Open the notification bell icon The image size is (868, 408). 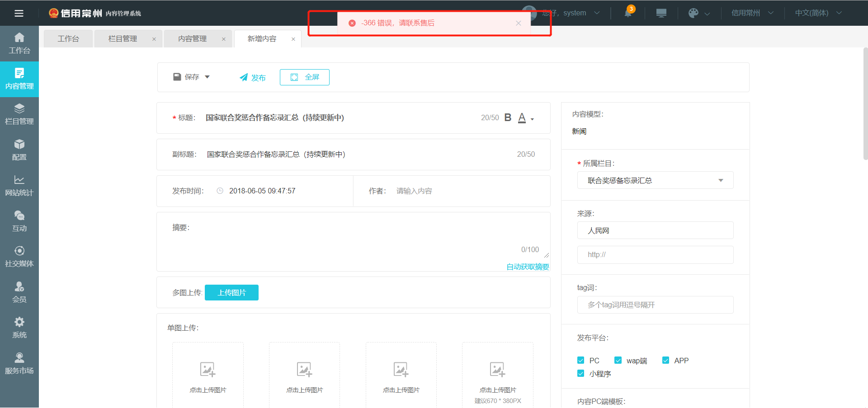click(628, 13)
